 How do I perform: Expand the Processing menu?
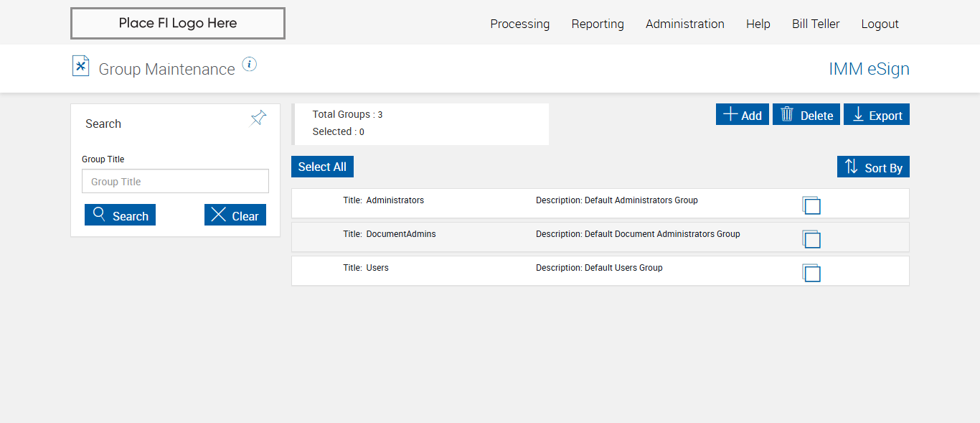[519, 24]
